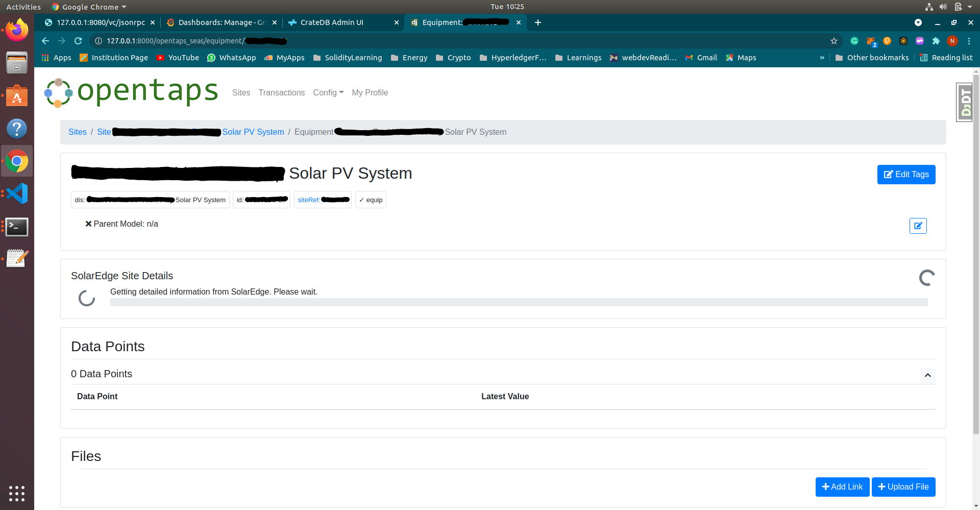
Task: Click the browser back navigation icon
Action: 45,41
